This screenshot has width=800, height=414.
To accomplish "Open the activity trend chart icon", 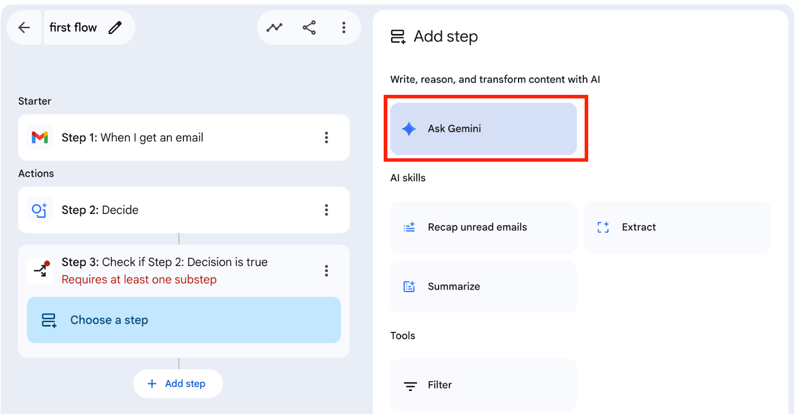I will 275,28.
